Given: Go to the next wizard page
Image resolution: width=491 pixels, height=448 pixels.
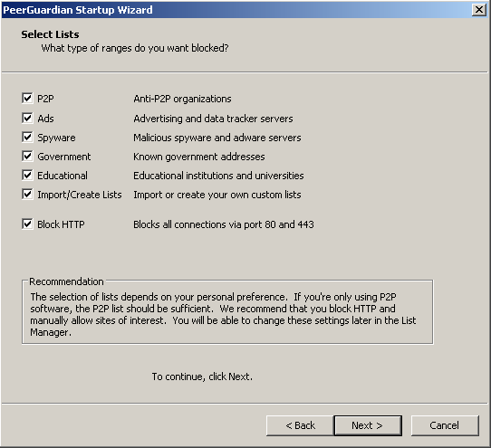Looking at the screenshot, I should [x=368, y=425].
